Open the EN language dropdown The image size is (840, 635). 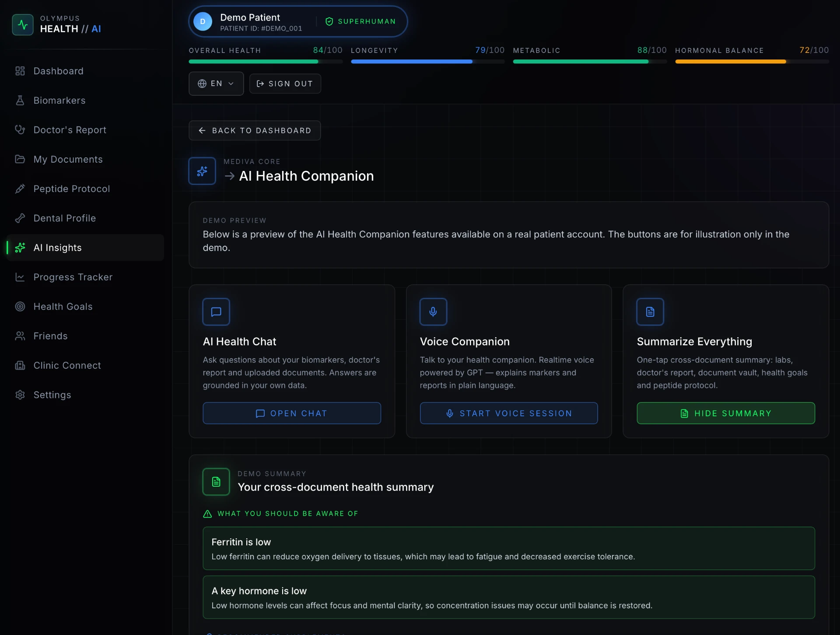point(216,84)
